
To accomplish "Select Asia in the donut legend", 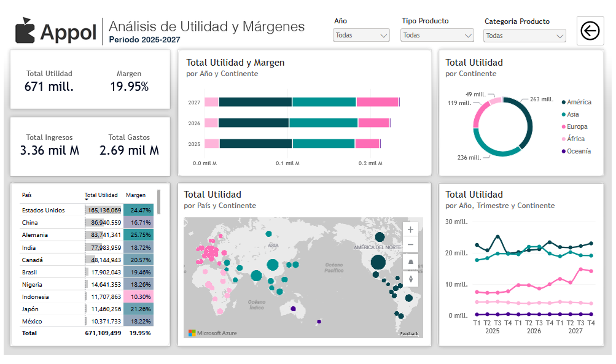I will (571, 114).
